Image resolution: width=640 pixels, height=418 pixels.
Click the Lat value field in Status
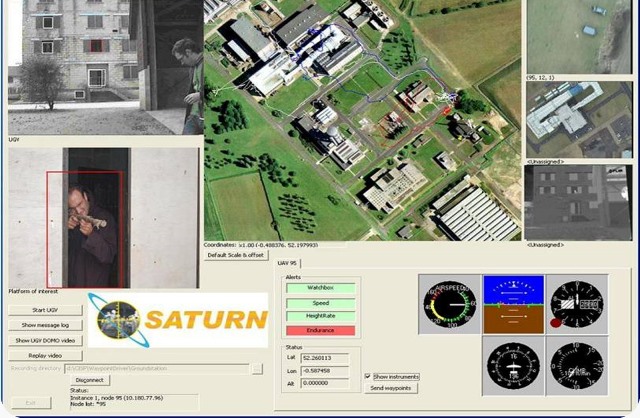click(x=332, y=355)
